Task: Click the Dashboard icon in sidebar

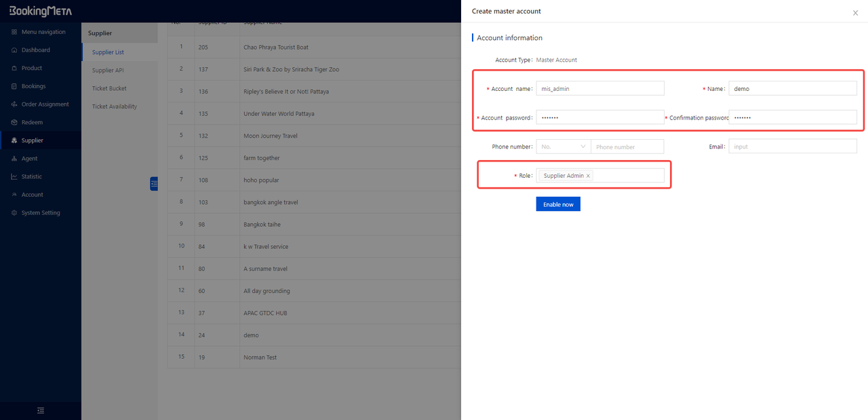Action: point(14,50)
